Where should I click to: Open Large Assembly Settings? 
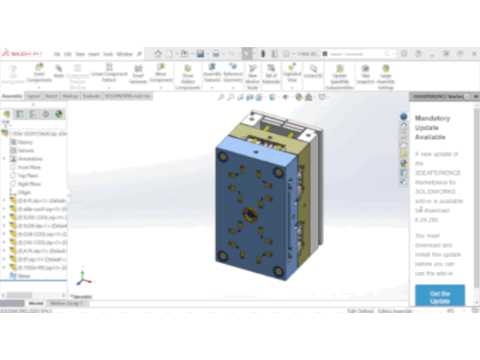(x=386, y=77)
